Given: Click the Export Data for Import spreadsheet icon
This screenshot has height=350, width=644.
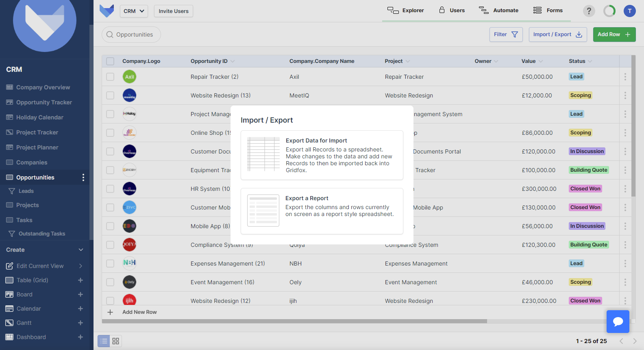Looking at the screenshot, I should coord(263,154).
